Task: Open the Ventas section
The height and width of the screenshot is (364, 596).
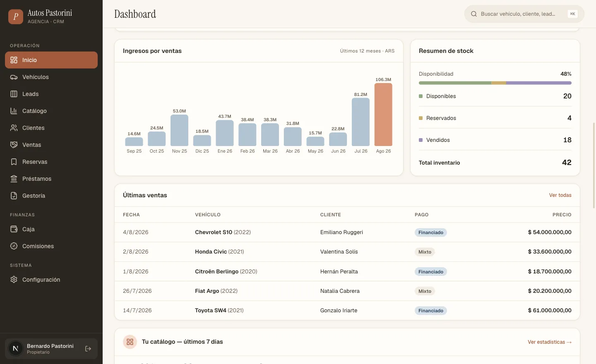Action: (x=51, y=145)
